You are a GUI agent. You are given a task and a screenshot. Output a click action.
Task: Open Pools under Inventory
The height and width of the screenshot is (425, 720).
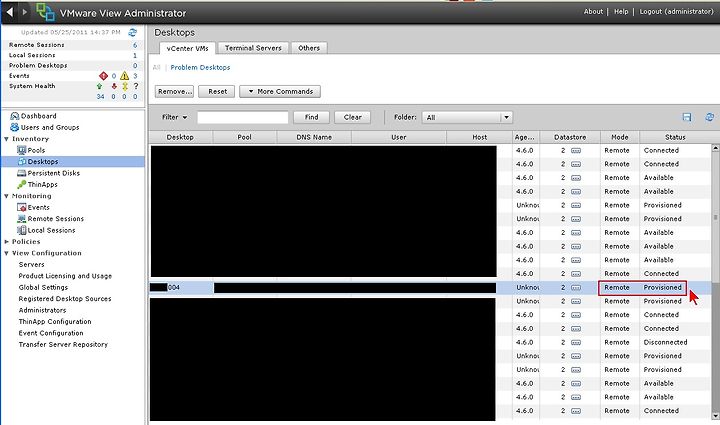coord(31,150)
